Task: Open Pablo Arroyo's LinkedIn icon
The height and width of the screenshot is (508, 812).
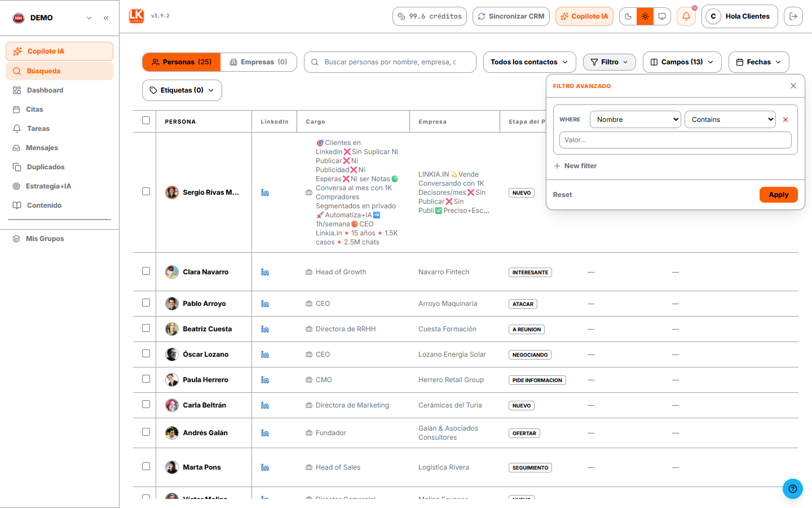Action: (265, 304)
